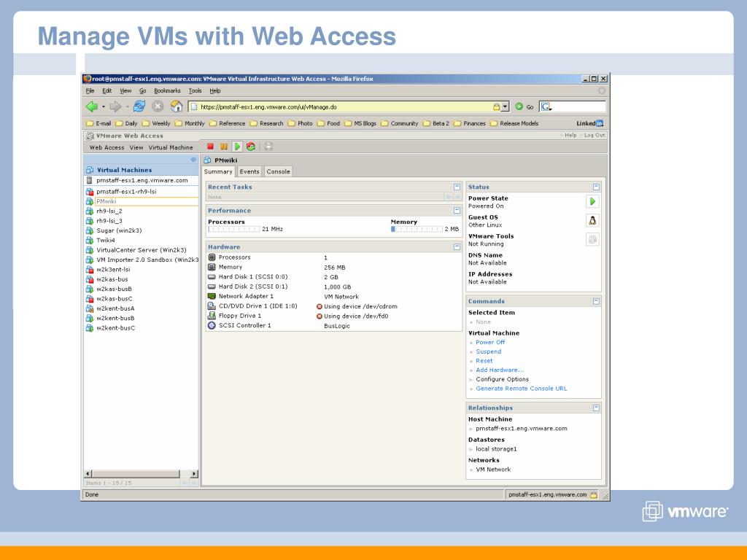Click in the Google search box

579,106
